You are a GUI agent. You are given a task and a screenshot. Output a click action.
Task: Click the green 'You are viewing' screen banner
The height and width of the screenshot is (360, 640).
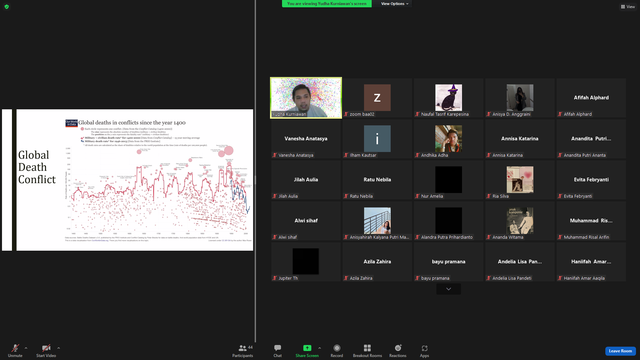coord(327,4)
